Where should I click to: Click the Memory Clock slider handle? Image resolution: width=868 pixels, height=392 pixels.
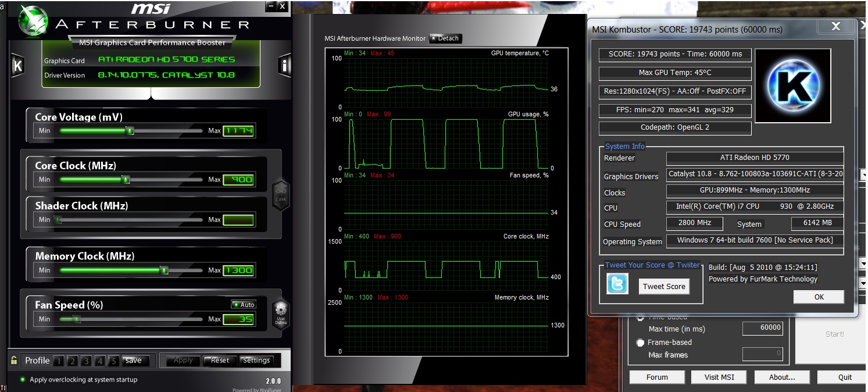(164, 270)
